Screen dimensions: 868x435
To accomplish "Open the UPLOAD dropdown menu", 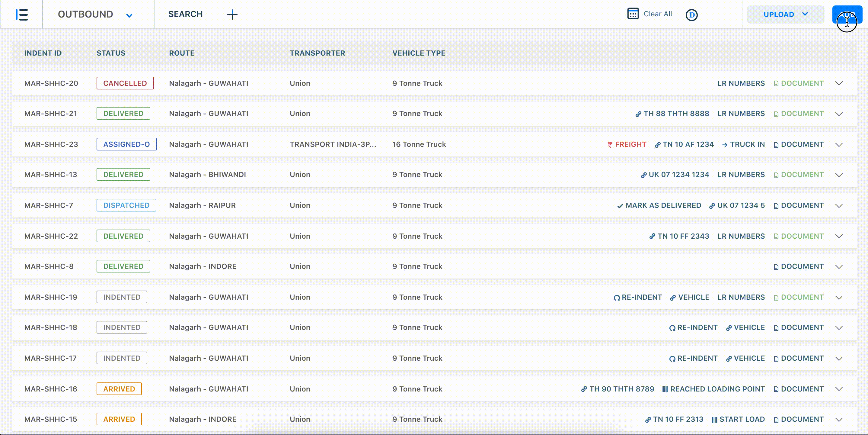I will 785,14.
